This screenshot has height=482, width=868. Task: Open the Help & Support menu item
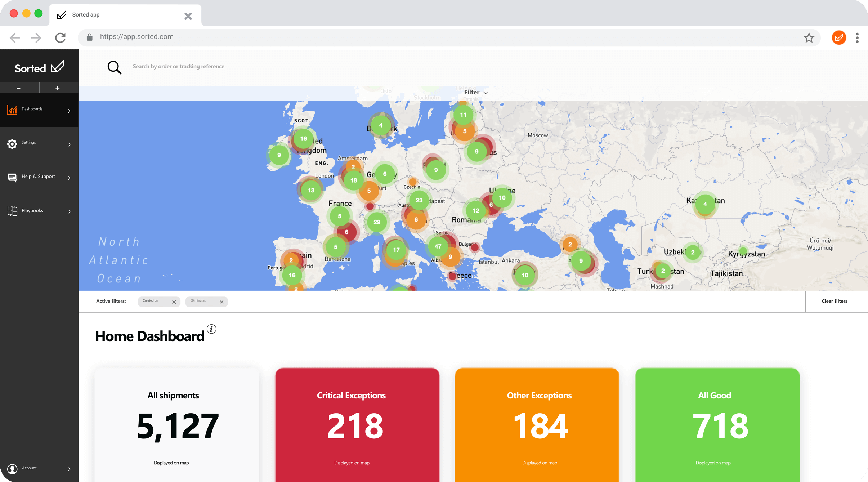coord(39,178)
